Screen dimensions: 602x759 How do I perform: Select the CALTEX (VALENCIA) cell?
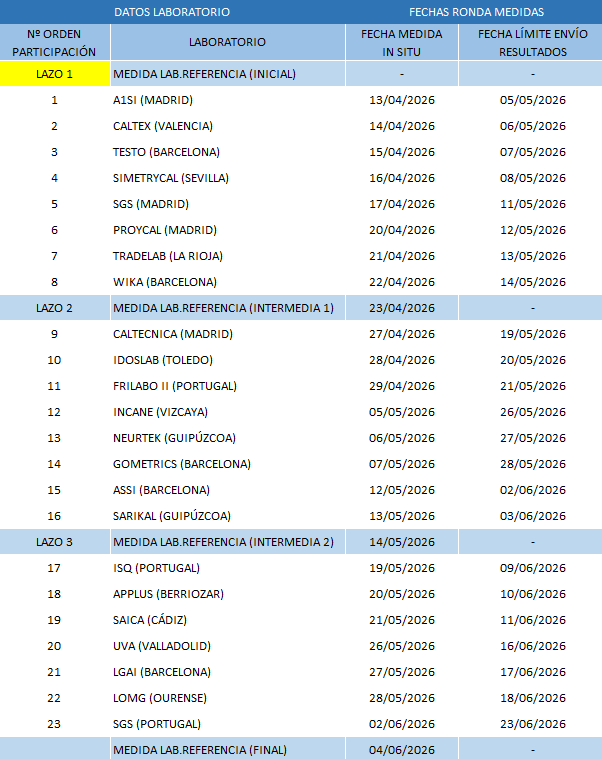tap(163, 126)
